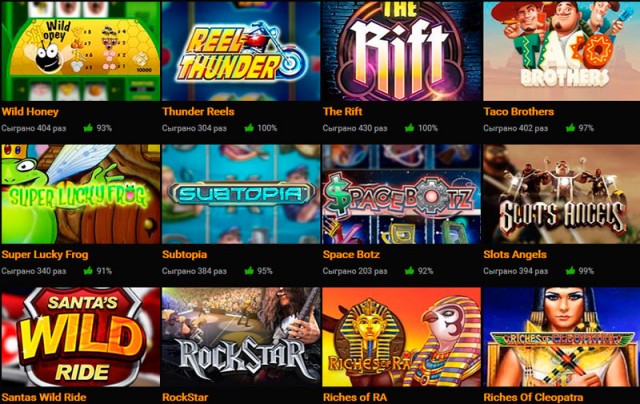Launch the Reel Thunder motorcycle thumbnail
The height and width of the screenshot is (404, 640).
click(x=241, y=51)
